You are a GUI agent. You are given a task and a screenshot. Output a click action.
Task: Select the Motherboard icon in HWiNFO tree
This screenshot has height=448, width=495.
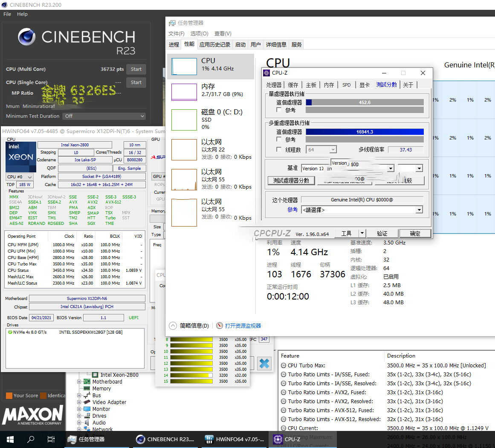coord(87,381)
